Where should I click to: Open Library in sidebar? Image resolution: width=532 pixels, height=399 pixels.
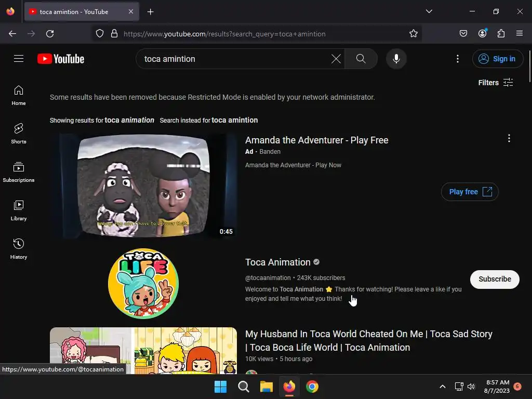pos(19,211)
